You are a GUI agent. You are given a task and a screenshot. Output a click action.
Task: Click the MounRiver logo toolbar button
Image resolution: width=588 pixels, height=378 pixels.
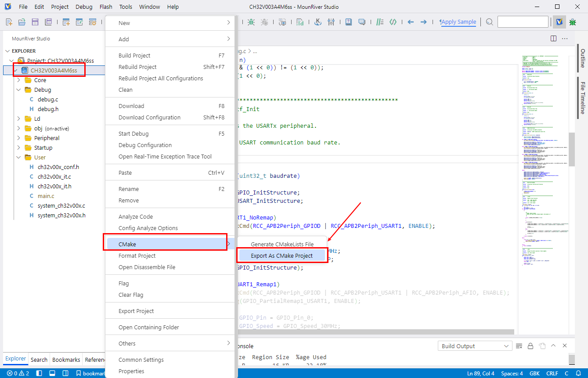click(x=559, y=22)
